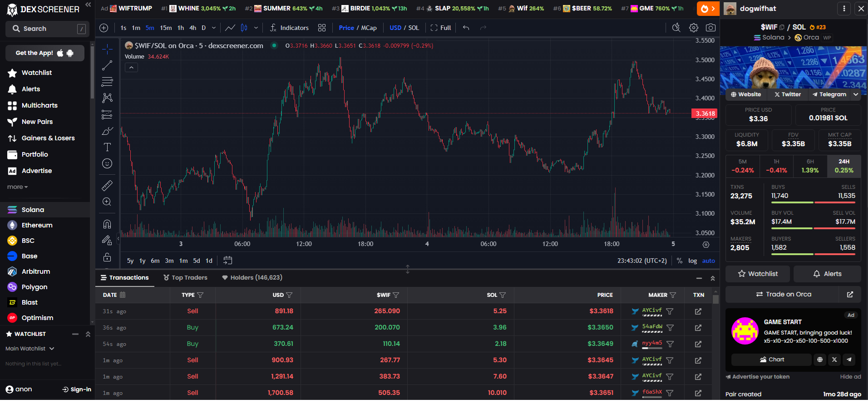Image resolution: width=868 pixels, height=404 pixels.
Task: Switch to the Top Traders tab
Action: (185, 277)
